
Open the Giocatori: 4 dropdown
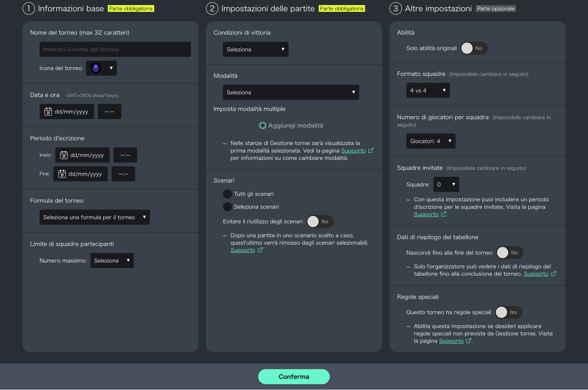point(431,141)
